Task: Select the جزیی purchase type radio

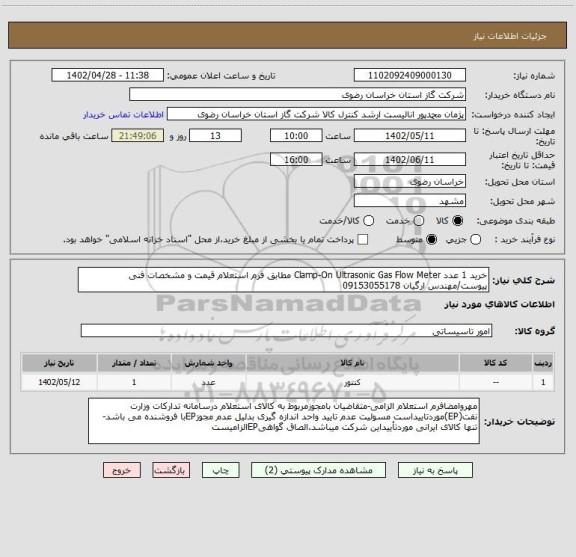Action: (475, 240)
